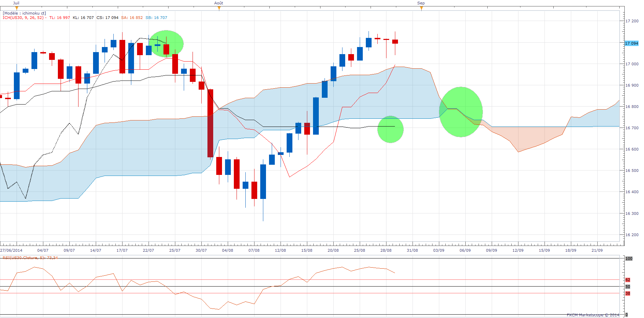The image size is (644, 318).
Task: Click the FXCM Marketscope copyright text
Action: tap(593, 315)
